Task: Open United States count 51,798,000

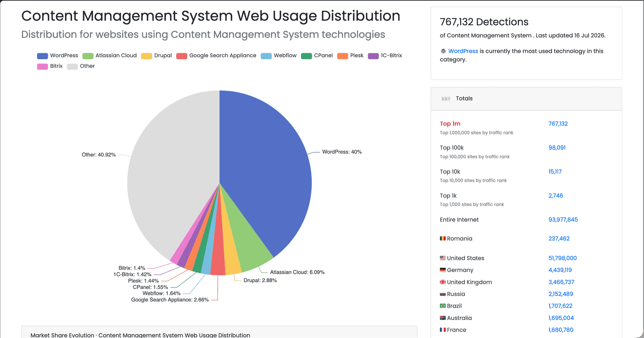Action: click(x=563, y=258)
